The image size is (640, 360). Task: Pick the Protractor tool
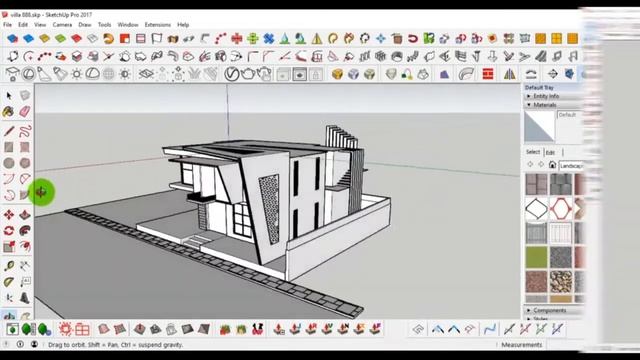pyautogui.click(x=9, y=282)
